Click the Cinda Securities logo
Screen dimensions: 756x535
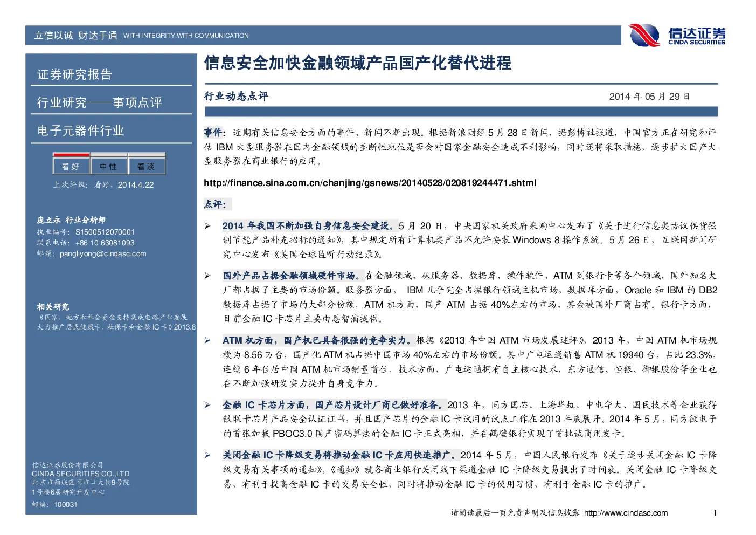click(677, 35)
